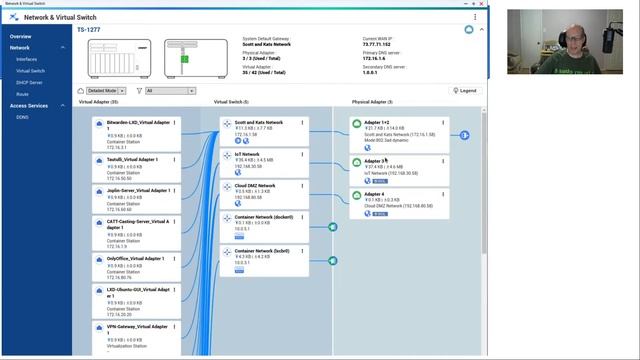This screenshot has height=360, width=640.
Task: Click the green status icon on Adapter 4
Action: click(x=357, y=195)
